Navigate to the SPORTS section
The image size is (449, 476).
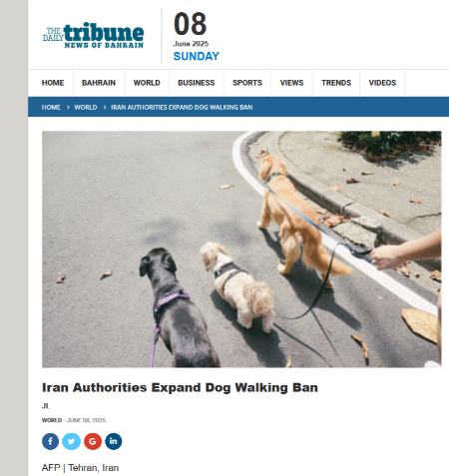click(247, 83)
